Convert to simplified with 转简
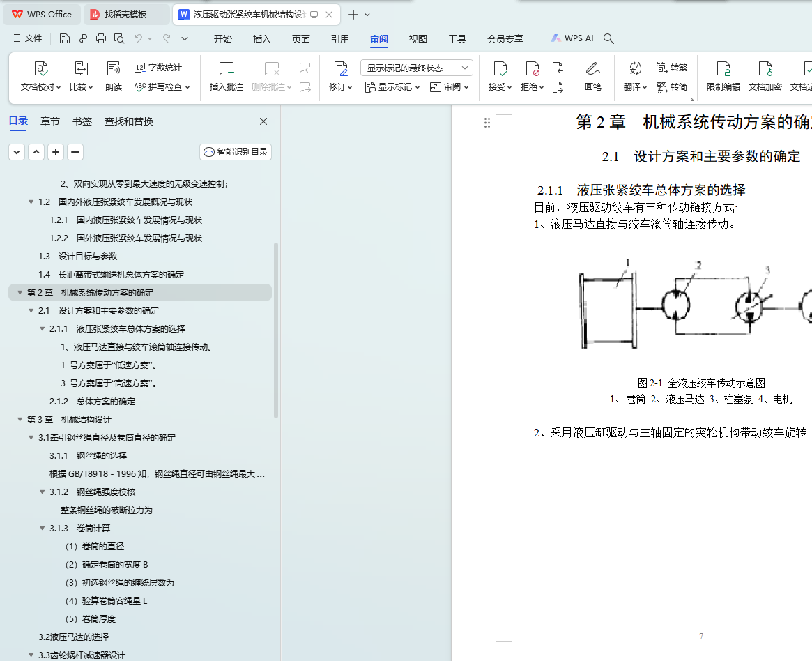This screenshot has width=812, height=661. (x=672, y=87)
